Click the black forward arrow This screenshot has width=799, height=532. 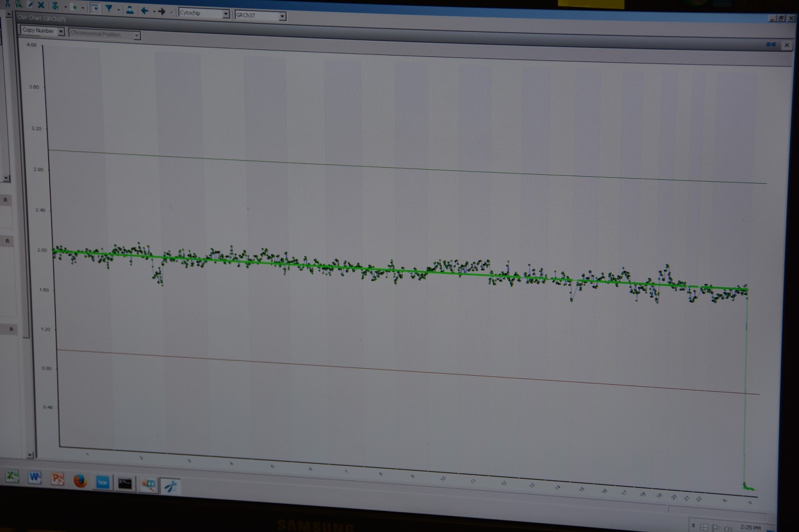tap(162, 11)
